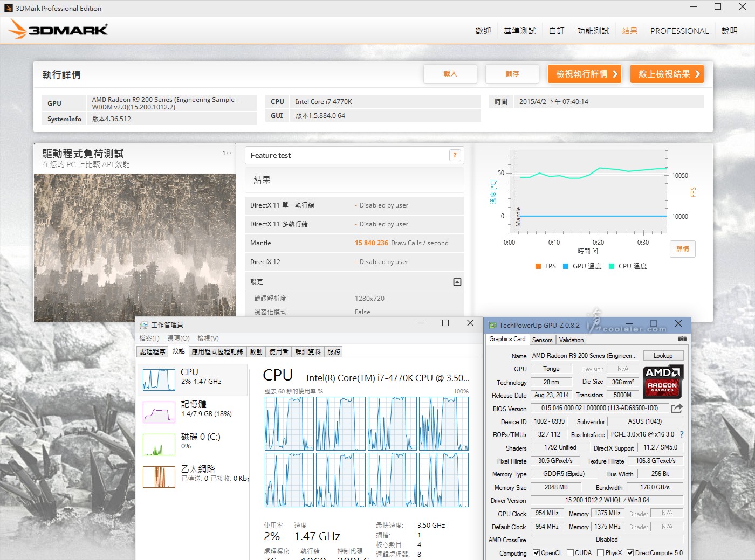The width and height of the screenshot is (755, 560).
Task: Open 基準測試 benchmarks tab
Action: pyautogui.click(x=520, y=31)
